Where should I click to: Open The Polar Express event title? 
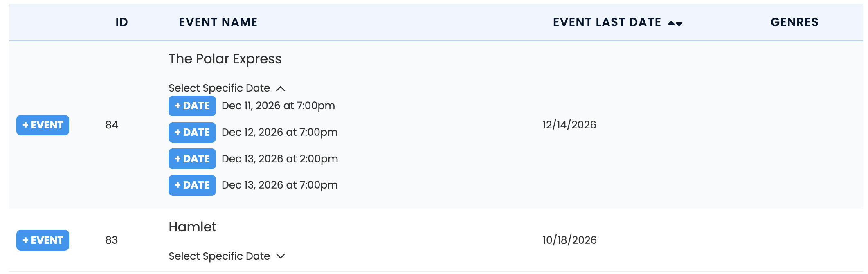click(225, 59)
